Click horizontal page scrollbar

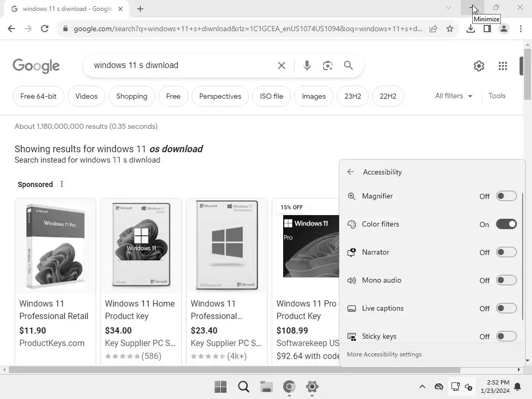coord(234,370)
